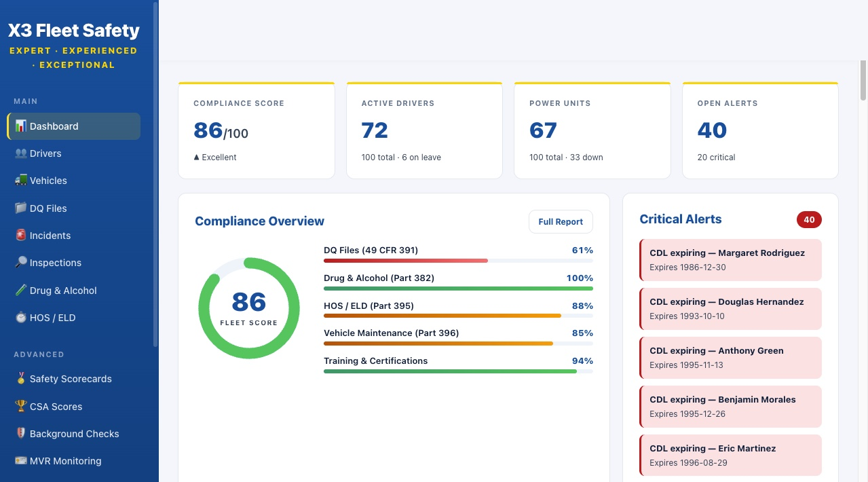Click the Dashboard chart icon
The image size is (868, 482).
(x=21, y=126)
